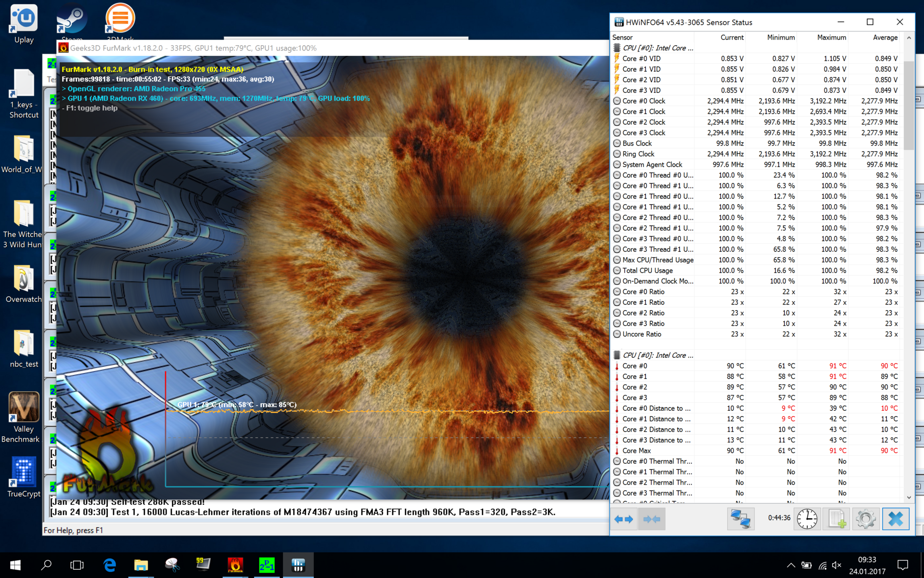This screenshot has width=924, height=578.
Task: Open the taskbar clock showing 09:33
Action: pos(867,565)
